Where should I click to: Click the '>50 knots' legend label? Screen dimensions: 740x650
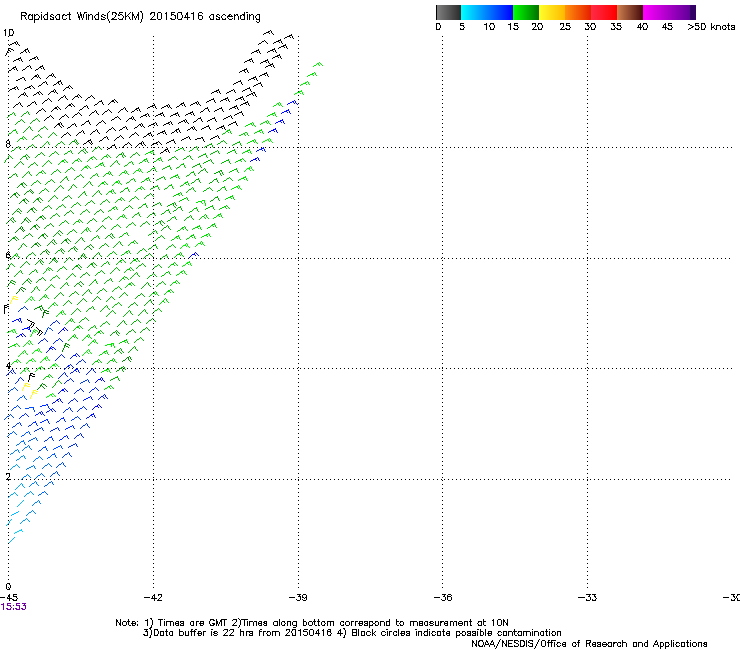coord(711,27)
